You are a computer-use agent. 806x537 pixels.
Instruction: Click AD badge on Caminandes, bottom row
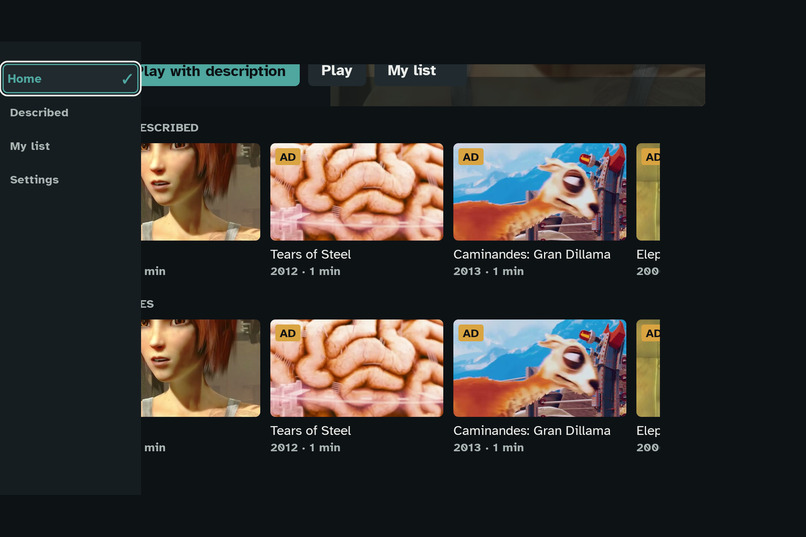coord(471,333)
